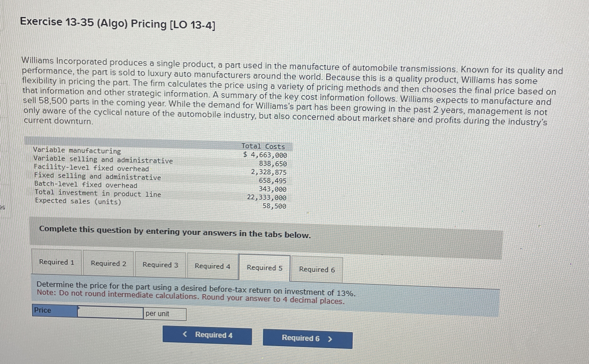Select the Total Costs column header
Screen dimensions: 589x364
click(264, 146)
